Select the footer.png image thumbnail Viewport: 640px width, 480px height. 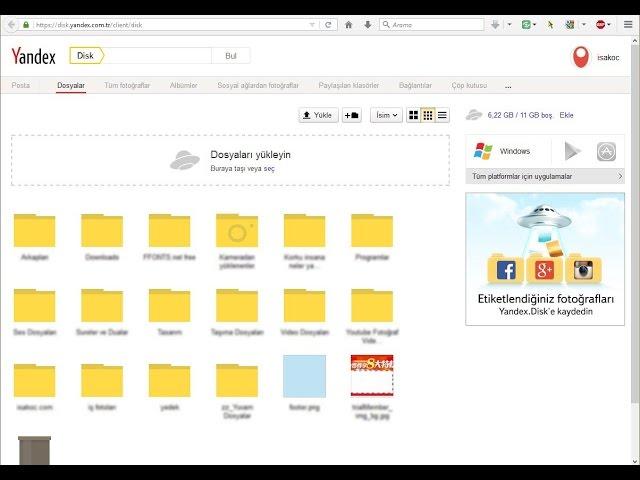pyautogui.click(x=304, y=376)
